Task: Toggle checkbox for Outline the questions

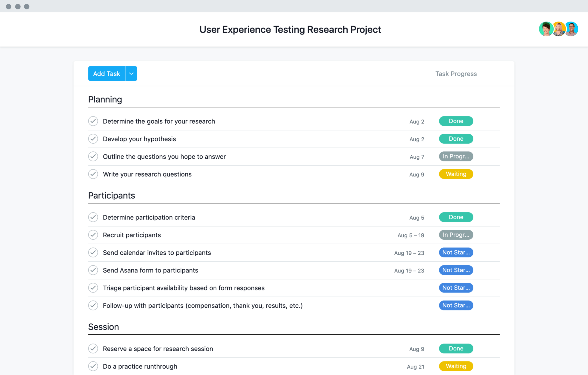Action: [x=93, y=156]
